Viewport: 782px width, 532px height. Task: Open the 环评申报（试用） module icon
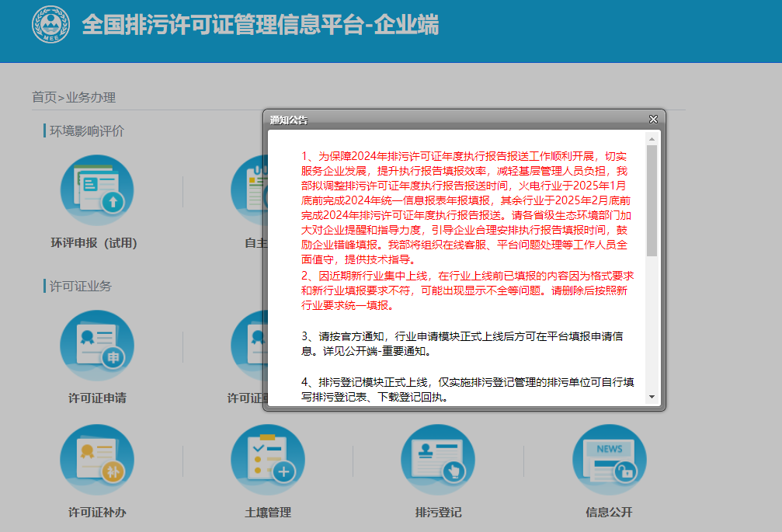pyautogui.click(x=96, y=189)
